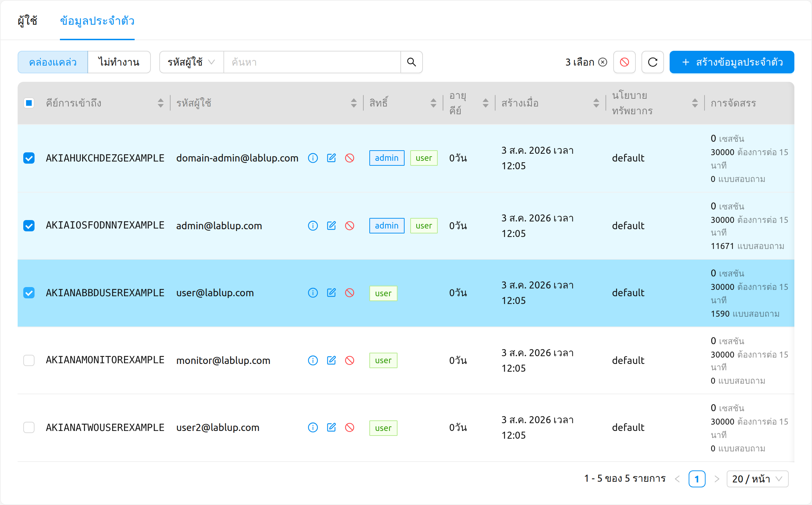Deactivate keypair of admin@lablup.com
This screenshot has height=505, width=812.
(x=350, y=226)
